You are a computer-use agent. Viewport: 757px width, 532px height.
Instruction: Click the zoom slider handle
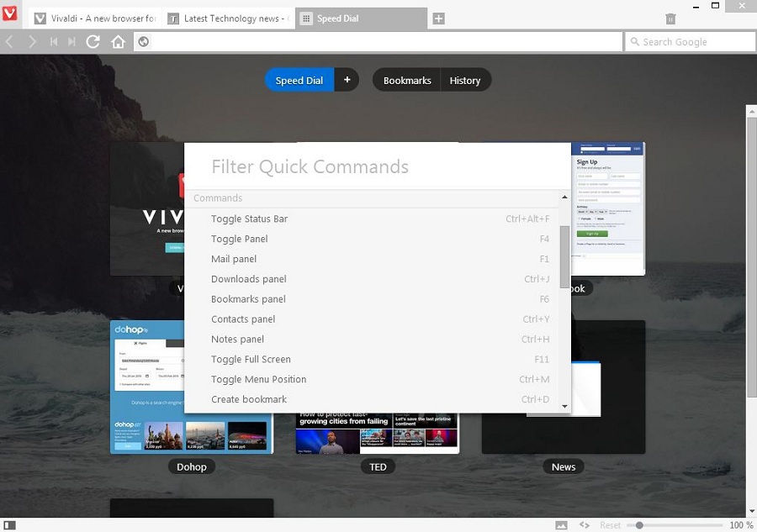pos(639,524)
